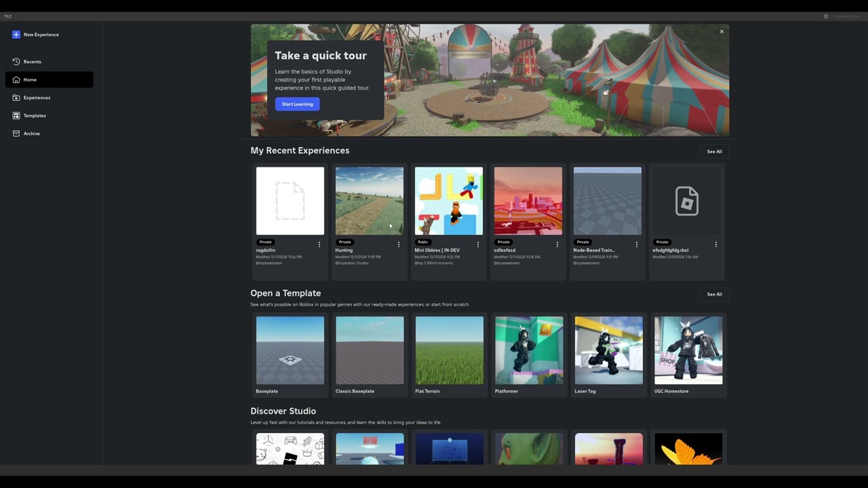This screenshot has height=488, width=868.
Task: Open options menu for Node-Based Train
Action: tap(637, 245)
